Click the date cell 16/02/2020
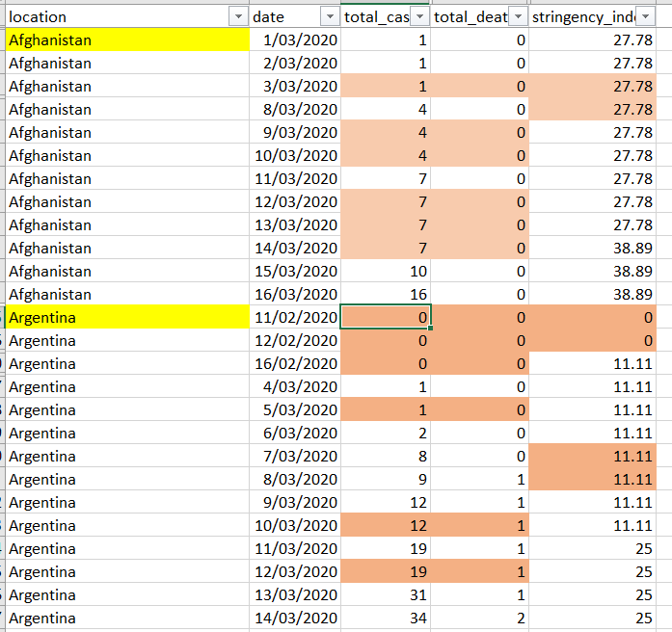Screen dimensions: 672x632 pyautogui.click(x=295, y=363)
